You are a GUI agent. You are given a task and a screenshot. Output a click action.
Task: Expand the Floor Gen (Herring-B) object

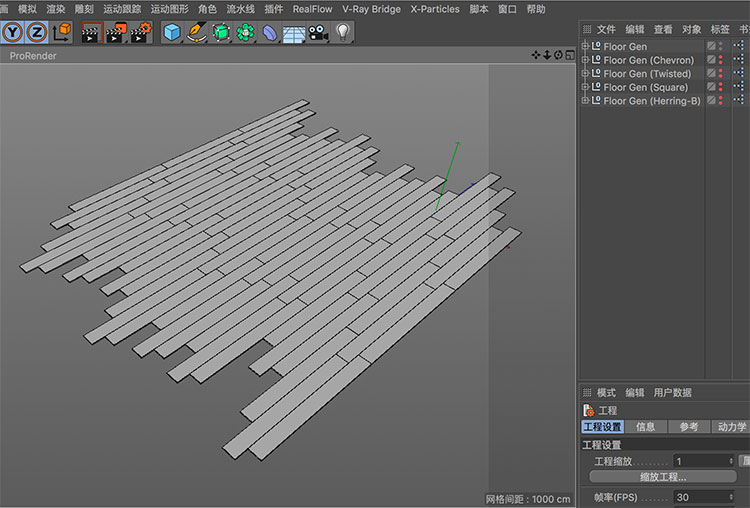(x=585, y=100)
